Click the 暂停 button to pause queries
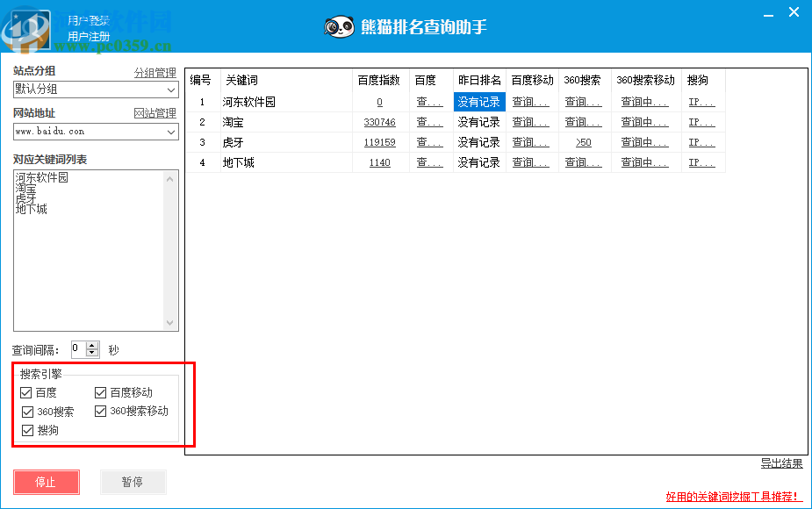812x509 pixels. (x=133, y=482)
